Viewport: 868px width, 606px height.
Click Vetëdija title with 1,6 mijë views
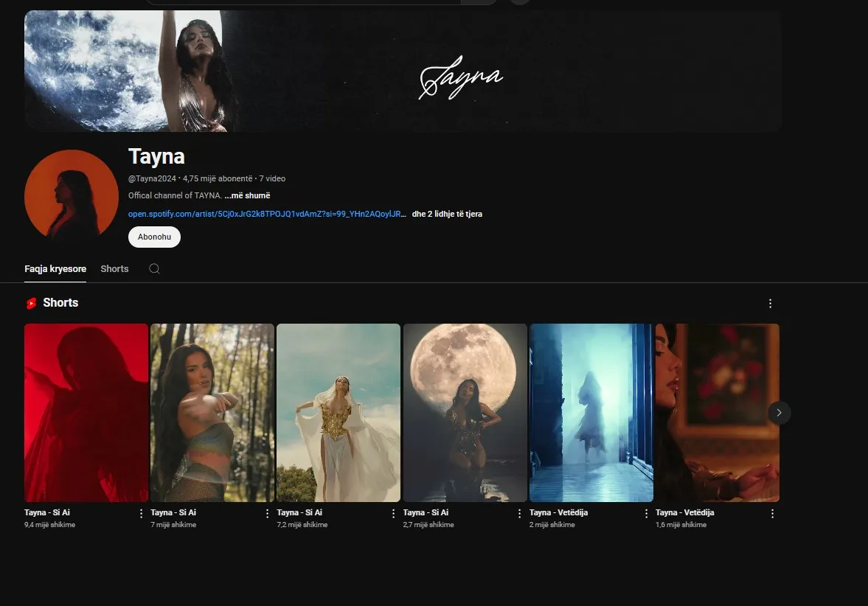[x=685, y=512]
